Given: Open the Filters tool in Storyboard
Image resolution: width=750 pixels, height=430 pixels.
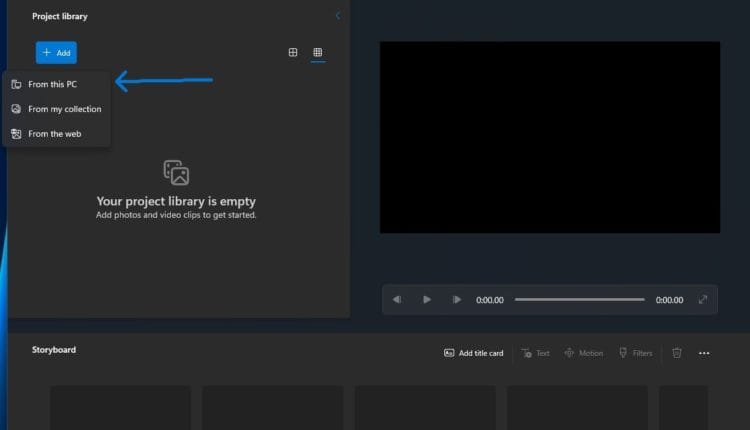Looking at the screenshot, I should (x=636, y=353).
